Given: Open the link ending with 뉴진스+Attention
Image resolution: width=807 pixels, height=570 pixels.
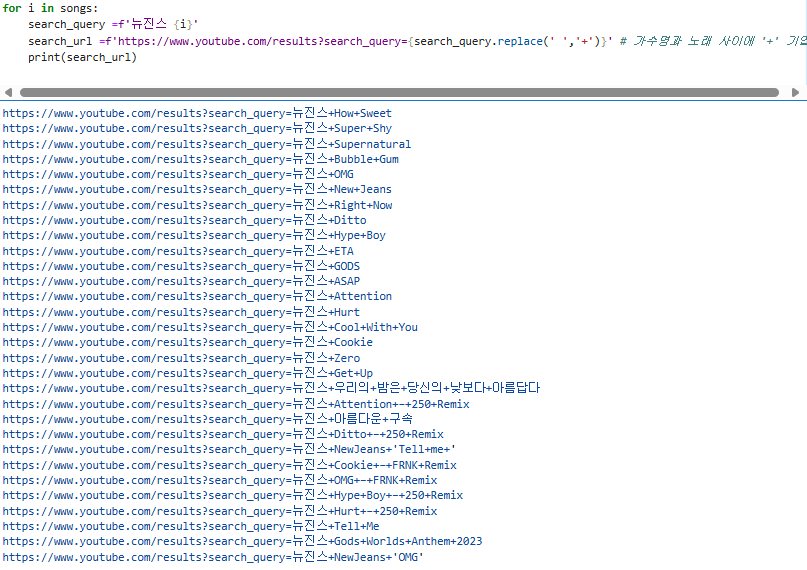Looking at the screenshot, I should (197, 296).
